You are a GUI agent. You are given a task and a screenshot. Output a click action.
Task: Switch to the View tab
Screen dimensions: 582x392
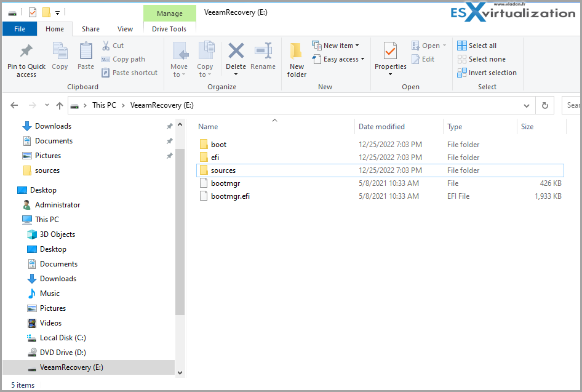tap(125, 29)
